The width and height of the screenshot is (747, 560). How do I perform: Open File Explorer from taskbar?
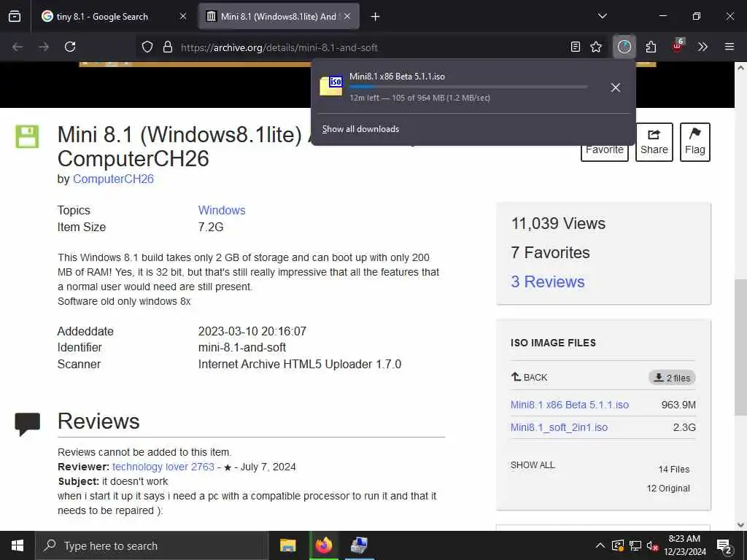click(x=287, y=545)
